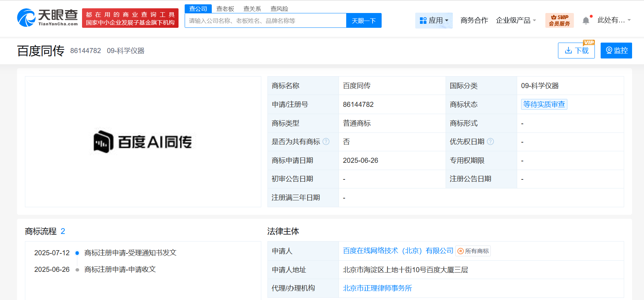Click the 监控 monitor button
644x300 pixels.
pos(616,51)
